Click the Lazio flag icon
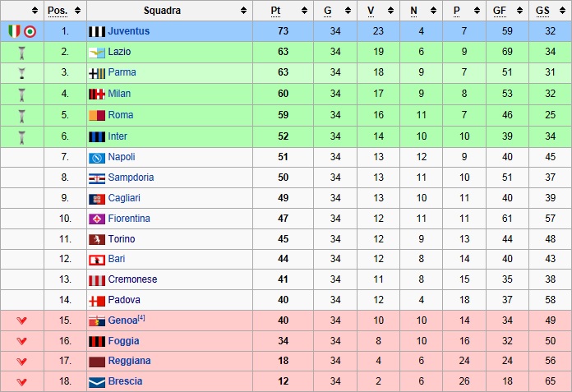 click(x=97, y=52)
